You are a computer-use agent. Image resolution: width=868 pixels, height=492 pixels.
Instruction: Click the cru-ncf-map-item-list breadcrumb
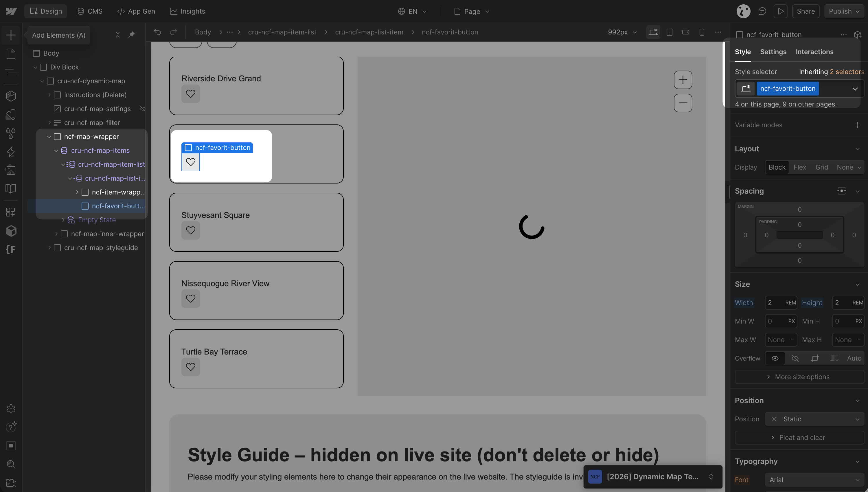(x=282, y=32)
